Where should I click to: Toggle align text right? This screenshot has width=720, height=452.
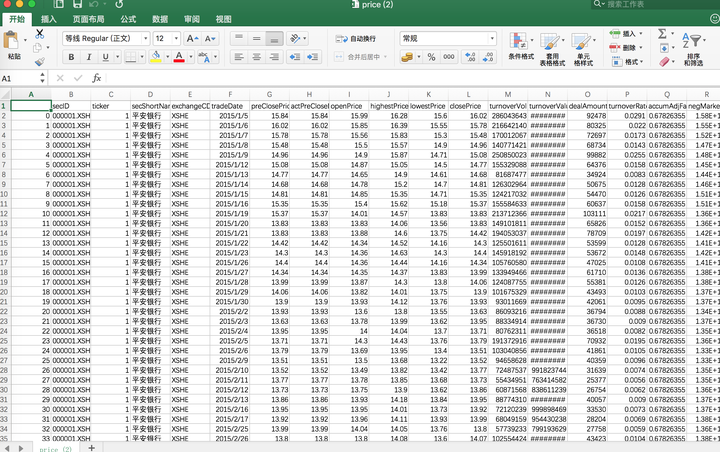pyautogui.click(x=274, y=57)
